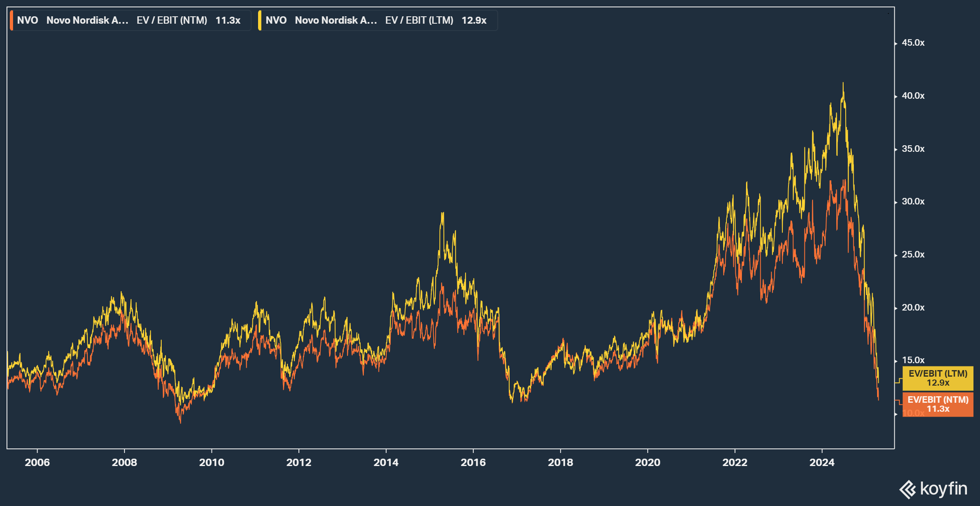This screenshot has height=506, width=980.
Task: Click the koyfin logo icon
Action: tap(908, 489)
